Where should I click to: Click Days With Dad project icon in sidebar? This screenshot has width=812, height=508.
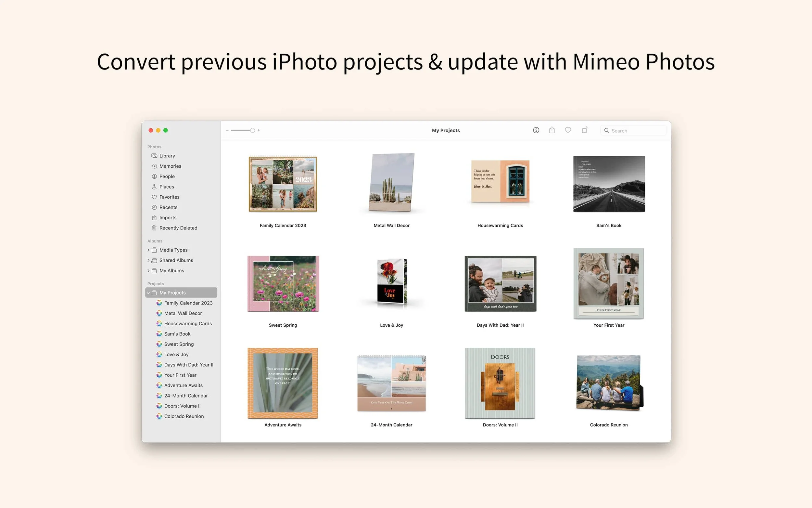click(x=159, y=365)
